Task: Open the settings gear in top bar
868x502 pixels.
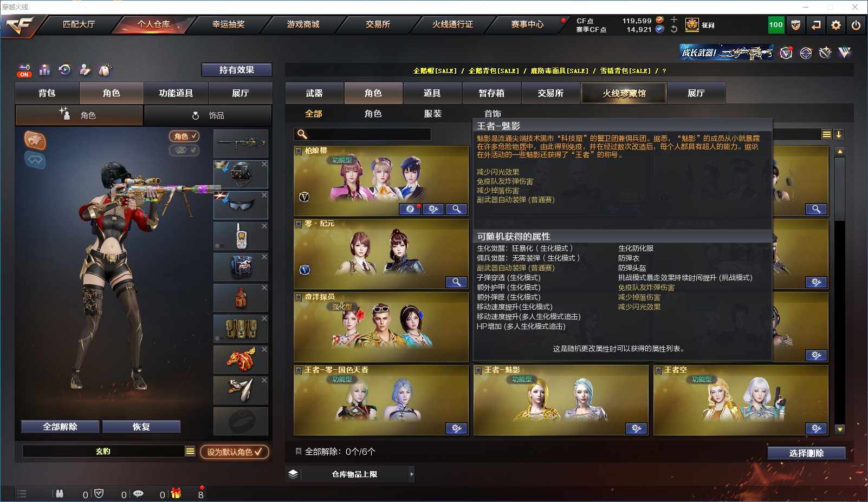Action: tap(836, 25)
